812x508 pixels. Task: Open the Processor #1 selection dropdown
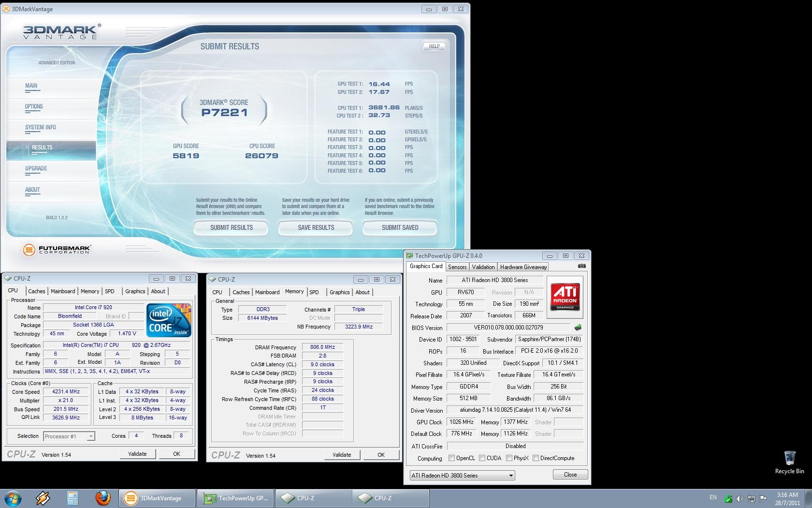pyautogui.click(x=69, y=436)
